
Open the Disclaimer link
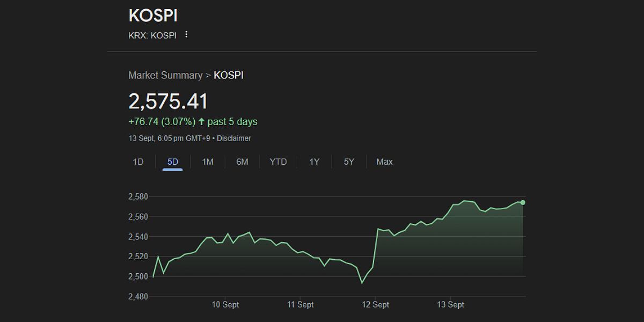tap(233, 138)
